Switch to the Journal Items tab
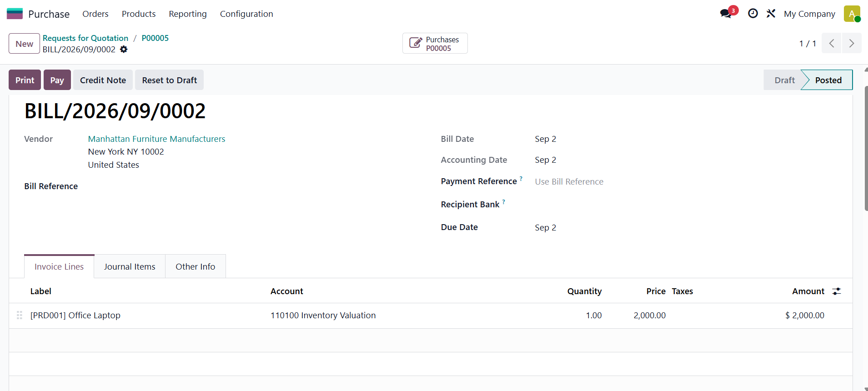Screen dimensions: 868x391 [x=130, y=266]
